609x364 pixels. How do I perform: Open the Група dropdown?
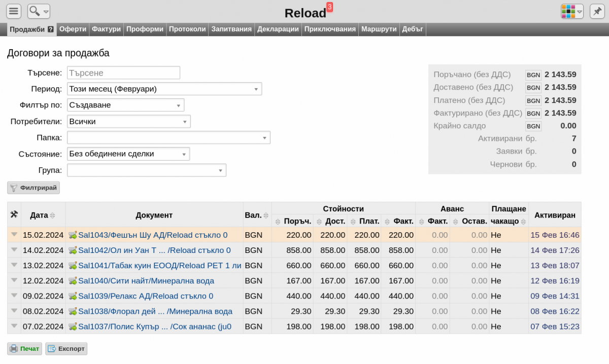147,170
